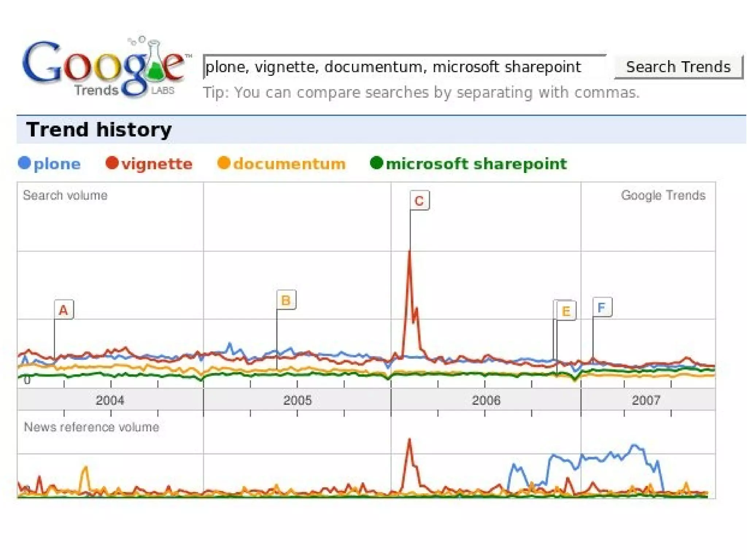The height and width of the screenshot is (560, 747).
Task: Select the red vignette legend dot
Action: pyautogui.click(x=112, y=162)
